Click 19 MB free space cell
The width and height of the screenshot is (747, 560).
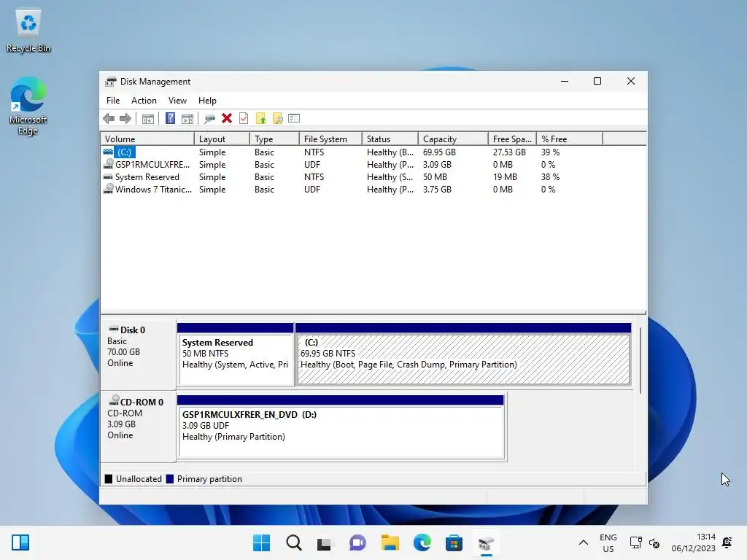[505, 176]
